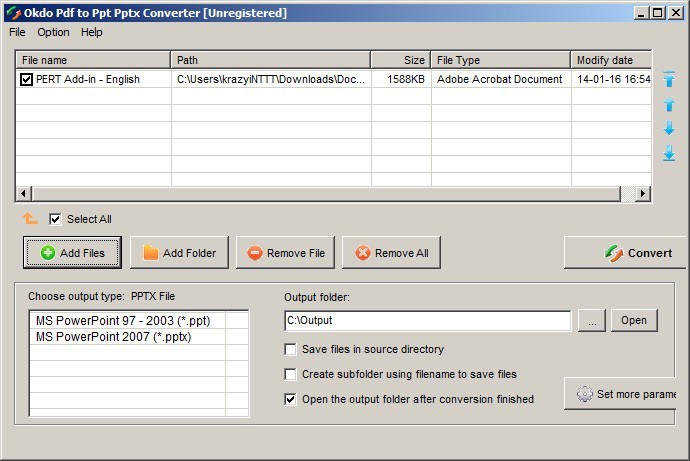Sort list by Size column header
Image resolution: width=690 pixels, height=461 pixels.
(x=401, y=60)
